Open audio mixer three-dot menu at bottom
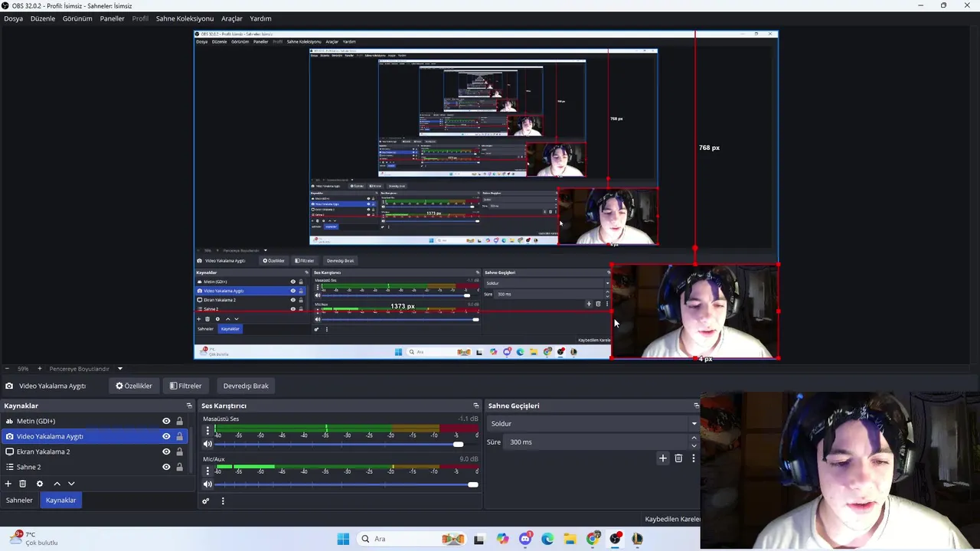 point(223,501)
